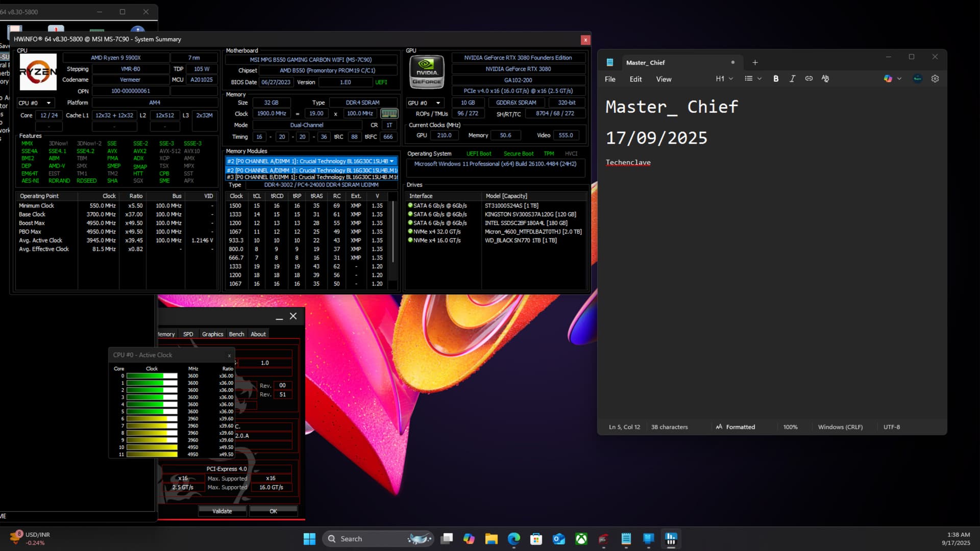Screen dimensions: 980x551
Task: Open Microsoft Edge from the taskbar
Action: click(x=514, y=539)
